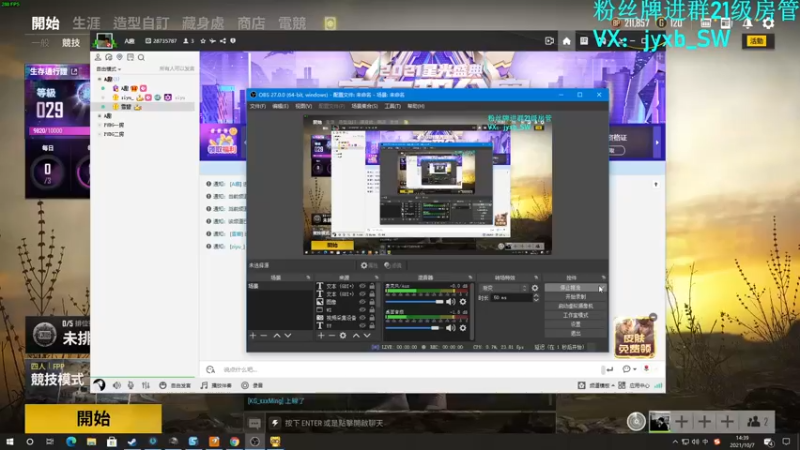The height and width of the screenshot is (450, 800).
Task: Click the add scene plus button in OBS
Action: 253,336
